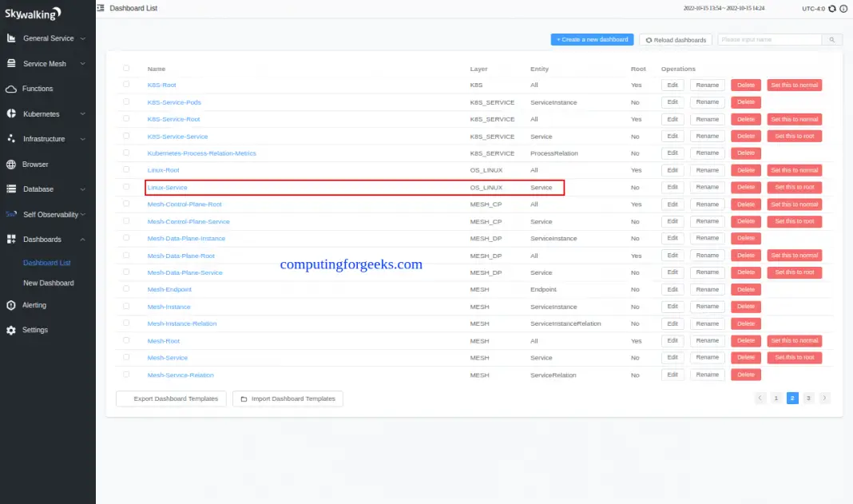This screenshot has height=504, width=853.
Task: Set Mesh-Service dashboard to root
Action: (x=795, y=357)
